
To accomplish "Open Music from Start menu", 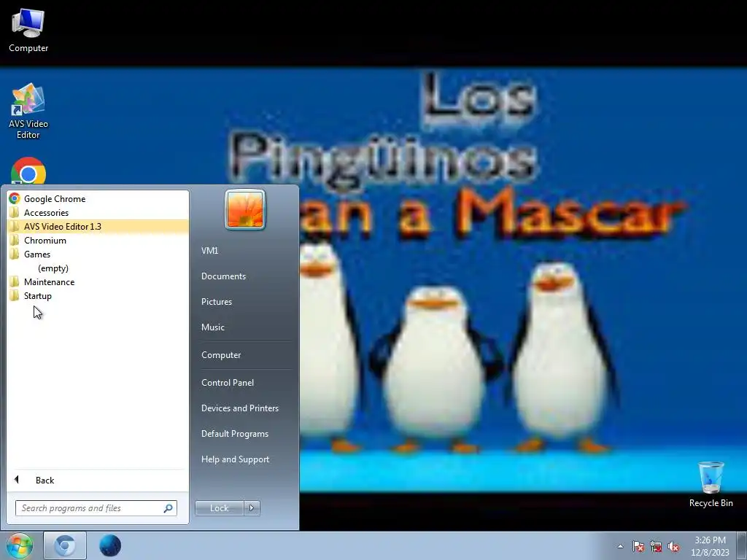I will point(213,327).
